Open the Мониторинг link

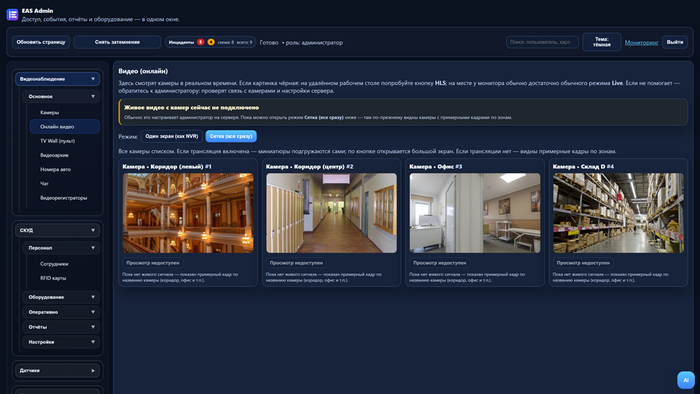(x=642, y=42)
